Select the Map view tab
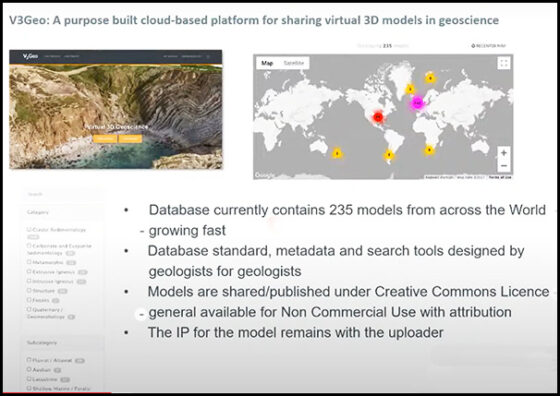Viewport: 560px width, 396px height. point(267,63)
